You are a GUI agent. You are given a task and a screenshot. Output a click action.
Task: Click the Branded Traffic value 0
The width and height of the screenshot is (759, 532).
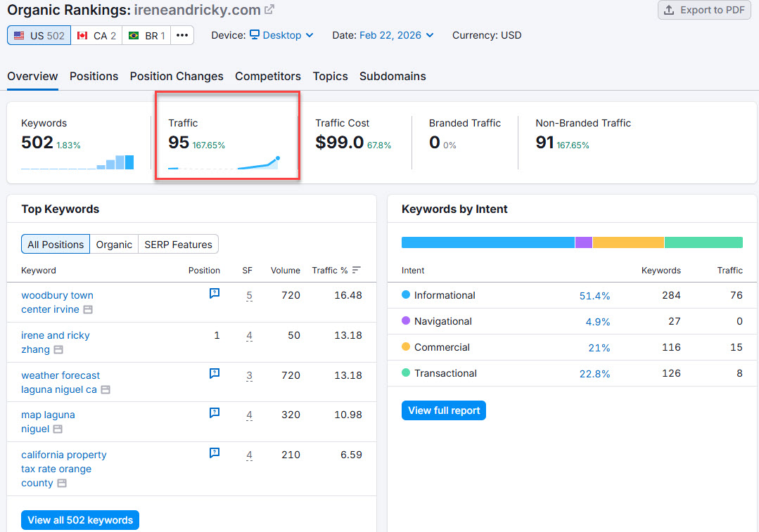(x=434, y=142)
